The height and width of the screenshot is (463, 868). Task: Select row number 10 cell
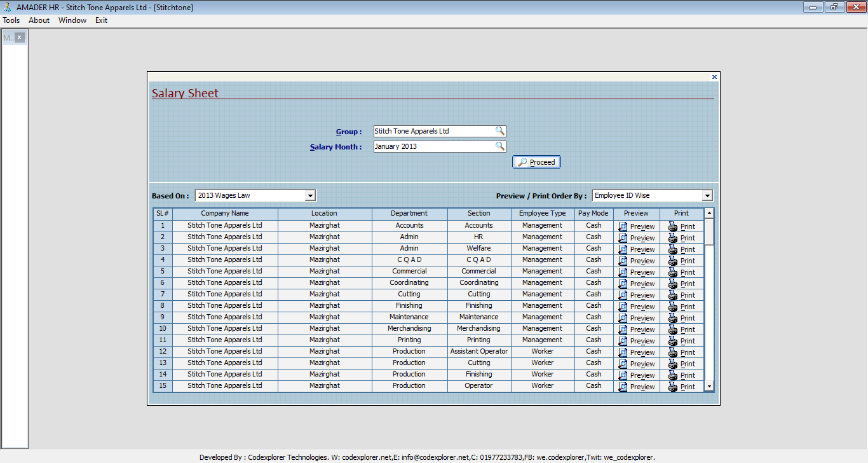tap(163, 329)
